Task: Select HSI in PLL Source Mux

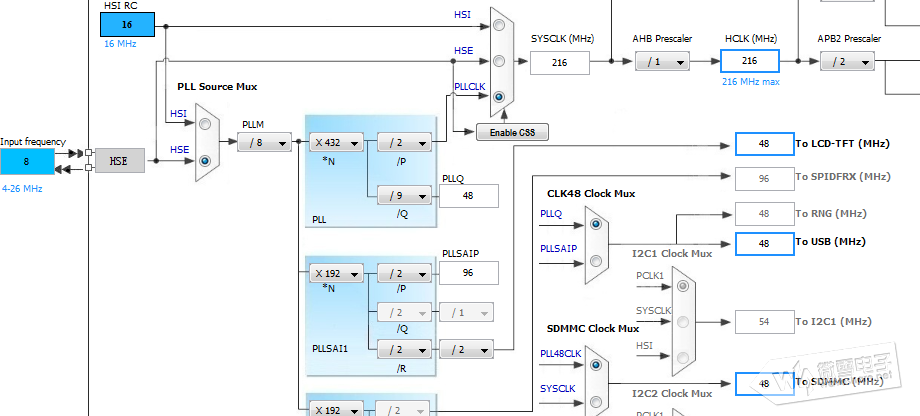Action: 206,123
